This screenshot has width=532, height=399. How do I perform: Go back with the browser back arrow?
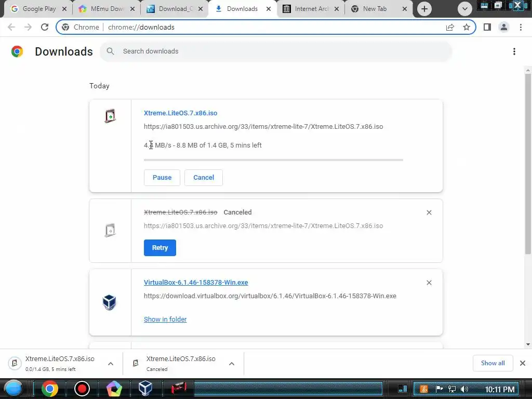(x=11, y=27)
